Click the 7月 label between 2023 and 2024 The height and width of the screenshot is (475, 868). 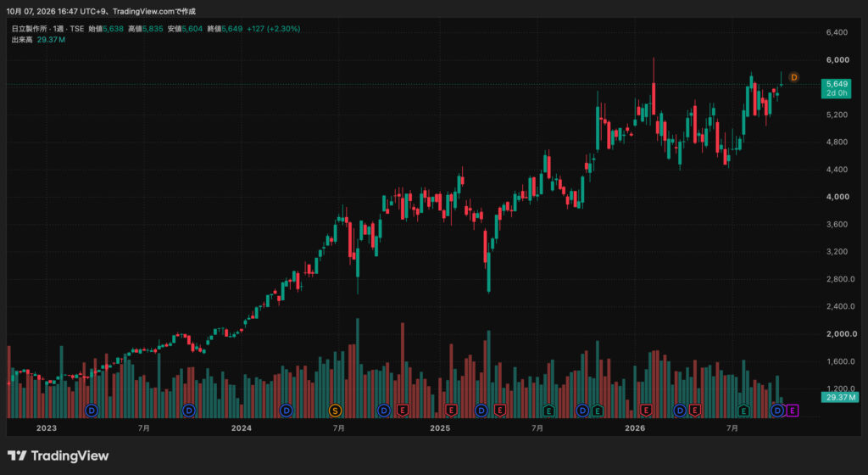144,428
